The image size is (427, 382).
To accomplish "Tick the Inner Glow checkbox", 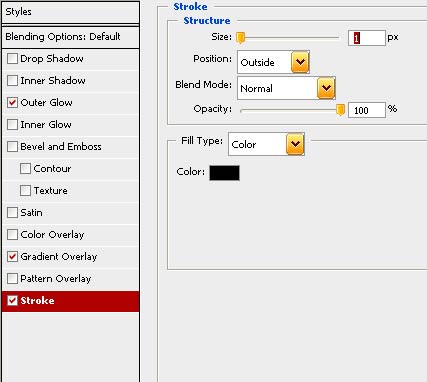I will (x=12, y=125).
